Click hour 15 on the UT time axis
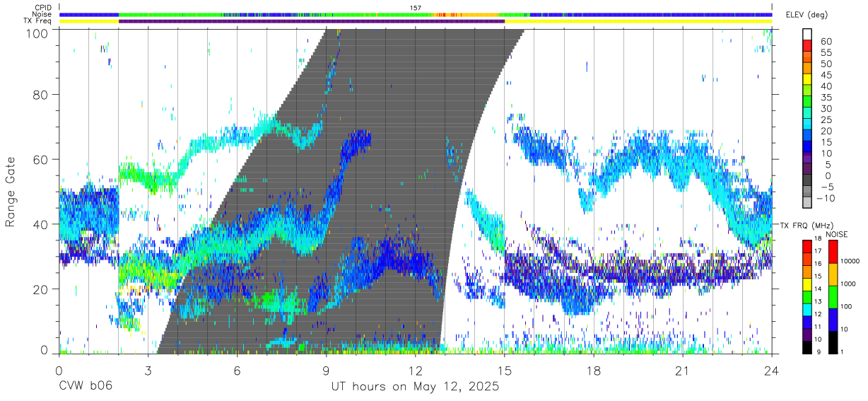This screenshot has height=401, width=868. [x=504, y=371]
